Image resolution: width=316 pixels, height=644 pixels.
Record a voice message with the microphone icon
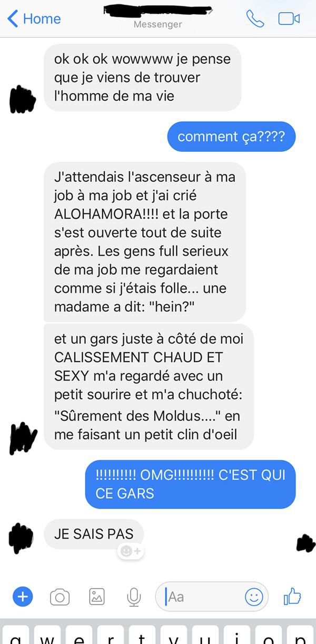point(134,597)
